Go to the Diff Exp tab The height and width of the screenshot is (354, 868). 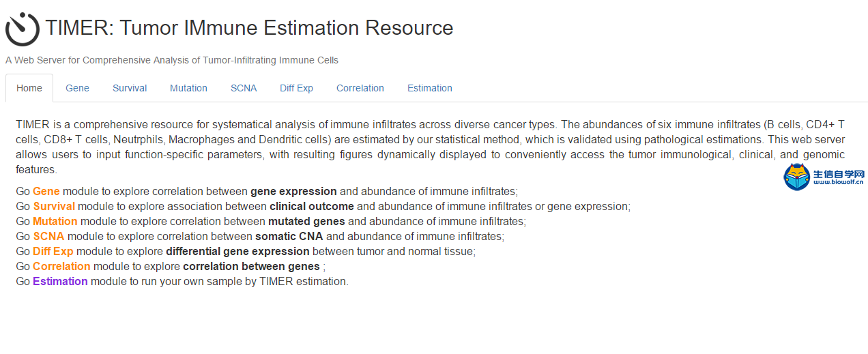pyautogui.click(x=296, y=88)
